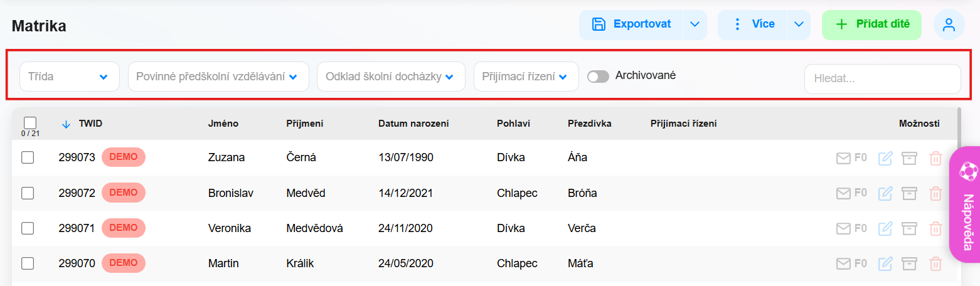Viewport: 980px width, 286px height.
Task: Tick the checkbox for TWID 299072
Action: (28, 193)
